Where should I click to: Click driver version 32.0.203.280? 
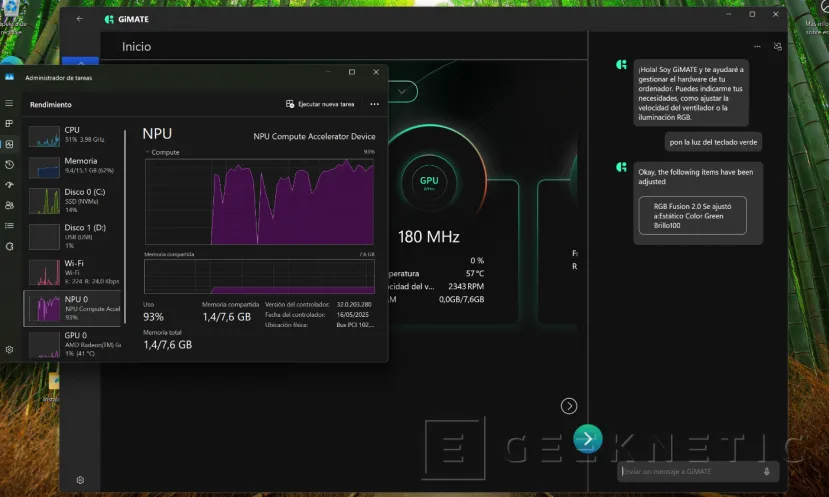coord(354,305)
